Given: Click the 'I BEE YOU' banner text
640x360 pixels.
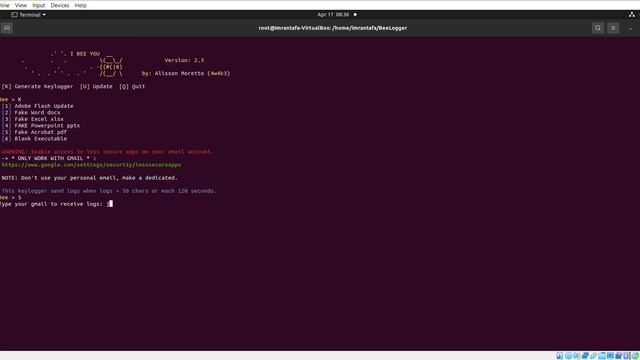Looking at the screenshot, I should tap(84, 54).
